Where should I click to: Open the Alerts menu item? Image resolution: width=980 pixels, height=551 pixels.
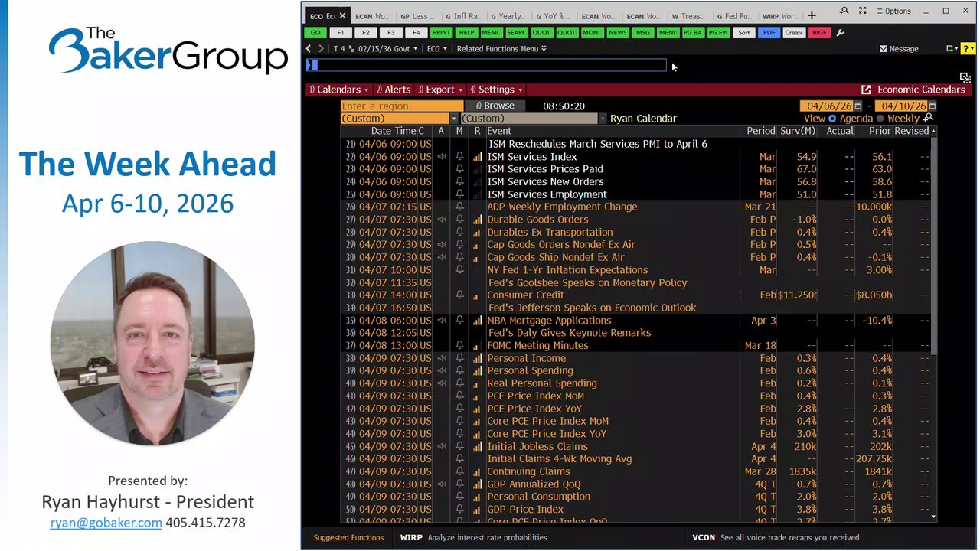click(x=394, y=90)
